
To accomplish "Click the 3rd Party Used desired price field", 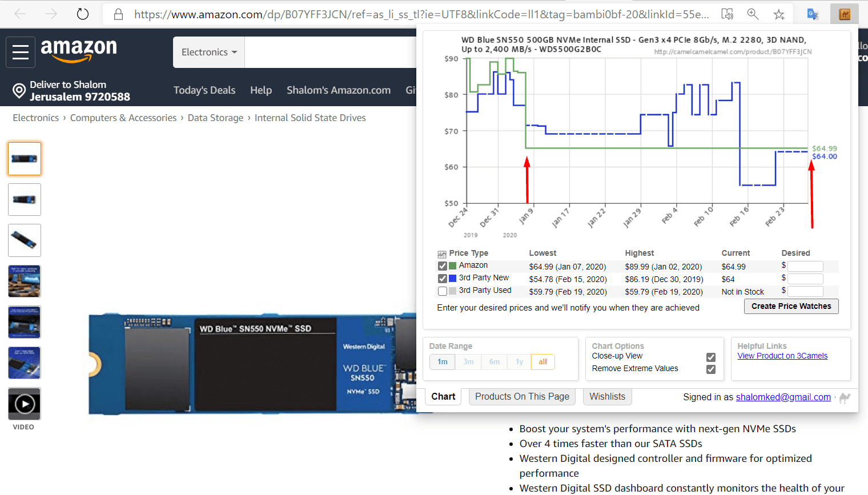I will [805, 291].
